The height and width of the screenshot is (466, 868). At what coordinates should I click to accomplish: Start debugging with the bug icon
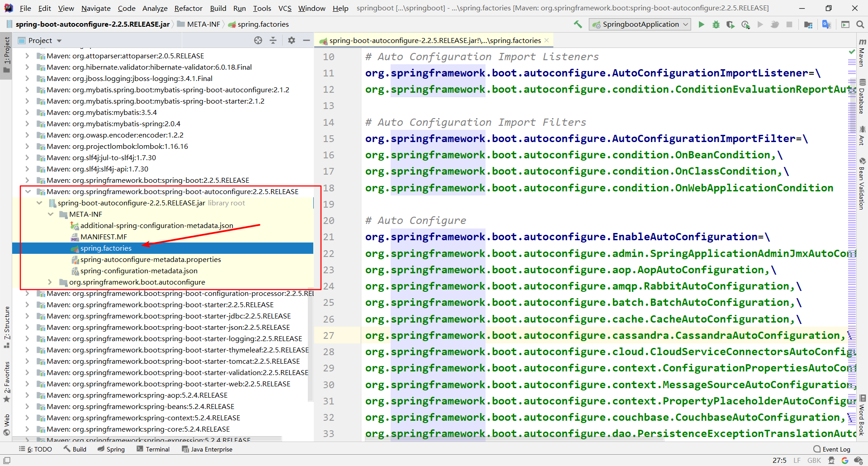[716, 24]
